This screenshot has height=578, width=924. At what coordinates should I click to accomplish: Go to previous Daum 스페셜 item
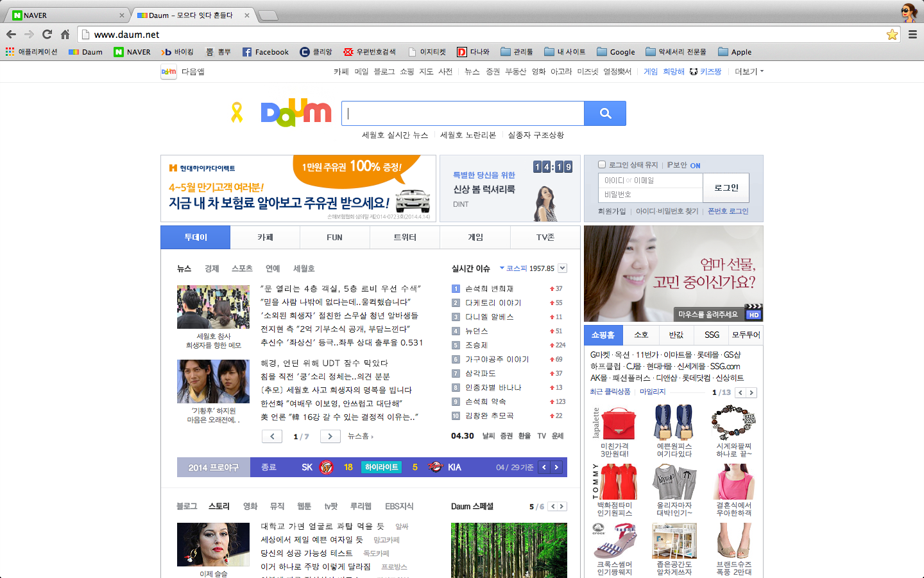[x=552, y=507]
